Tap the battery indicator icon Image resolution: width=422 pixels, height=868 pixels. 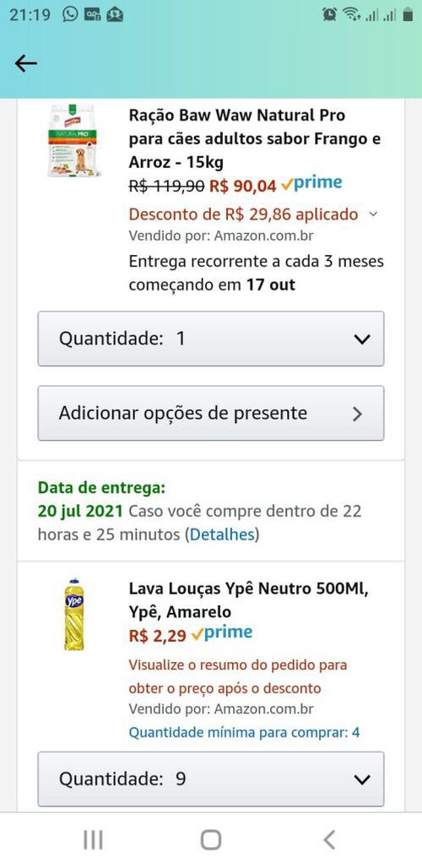[408, 14]
